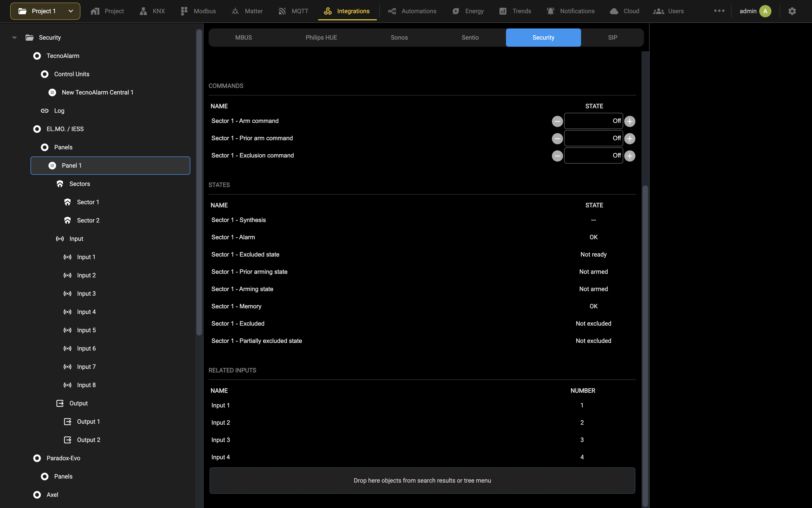
Task: Click the Sector 1 Arm command Off field
Action: point(593,121)
